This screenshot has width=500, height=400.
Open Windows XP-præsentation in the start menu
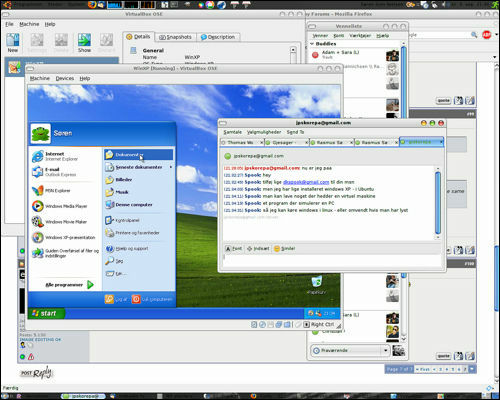64,237
